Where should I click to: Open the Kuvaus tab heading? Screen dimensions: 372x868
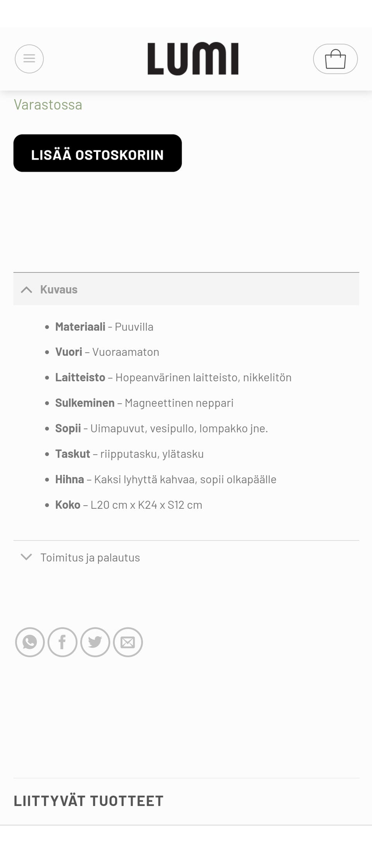(59, 289)
